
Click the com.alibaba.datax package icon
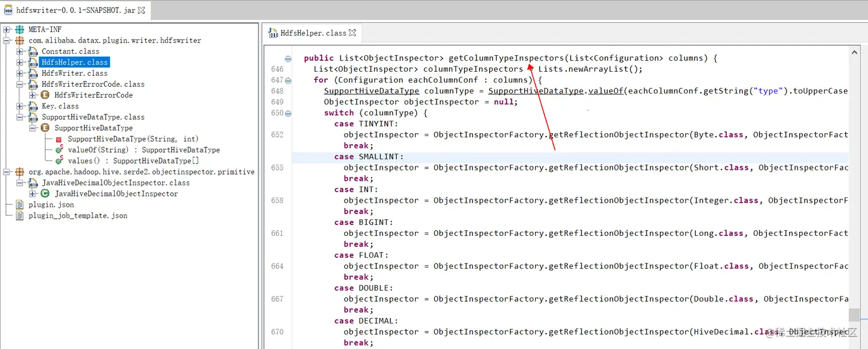click(x=20, y=40)
